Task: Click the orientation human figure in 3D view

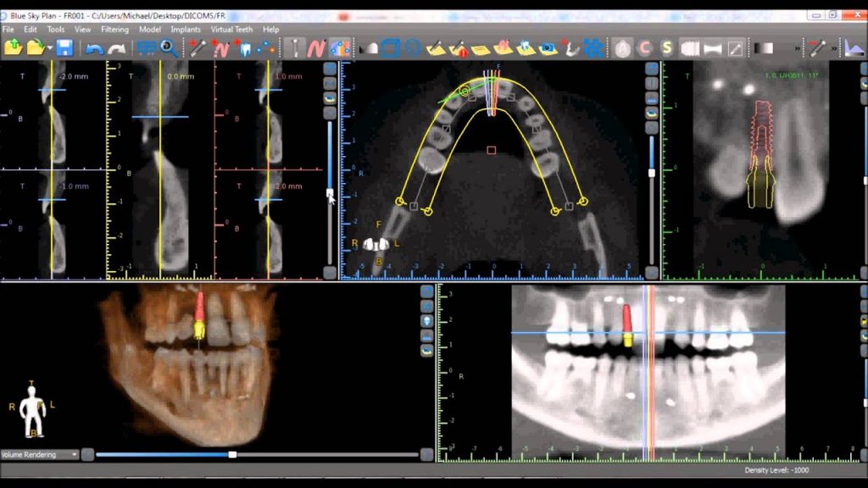Action: click(33, 412)
